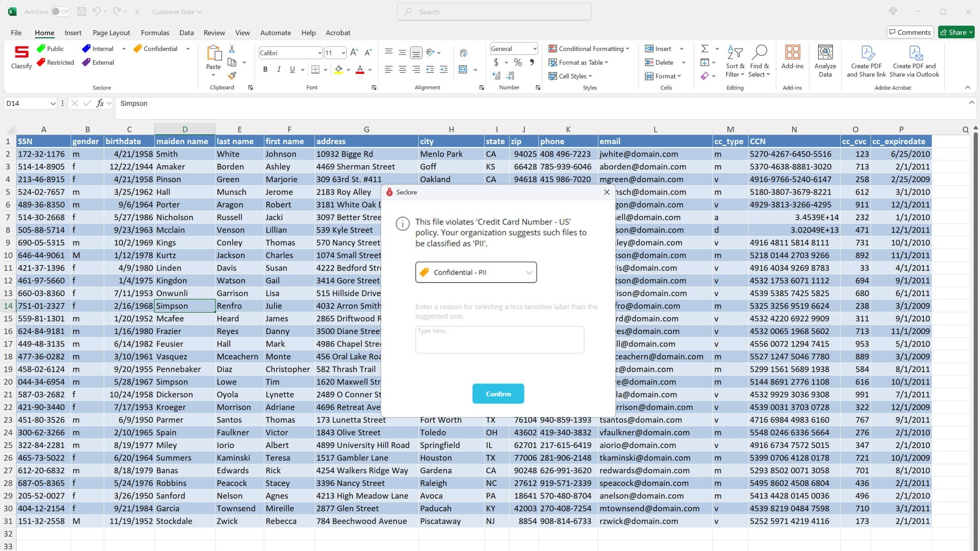The image size is (980, 551).
Task: Switch to the Formulas tab
Action: pyautogui.click(x=155, y=33)
